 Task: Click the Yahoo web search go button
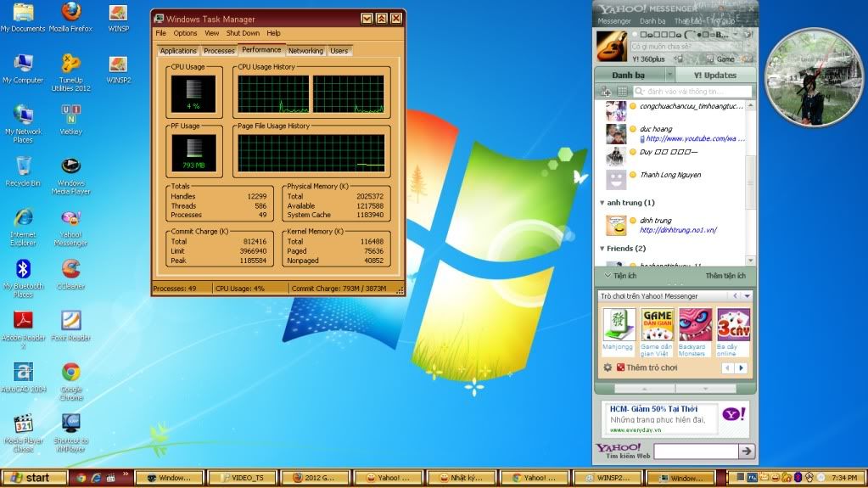pos(746,452)
